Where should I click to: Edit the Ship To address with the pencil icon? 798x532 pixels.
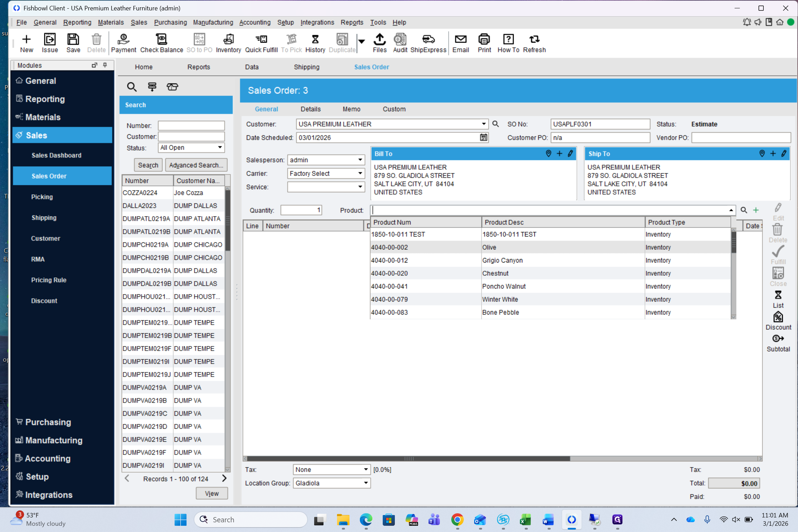(x=784, y=153)
